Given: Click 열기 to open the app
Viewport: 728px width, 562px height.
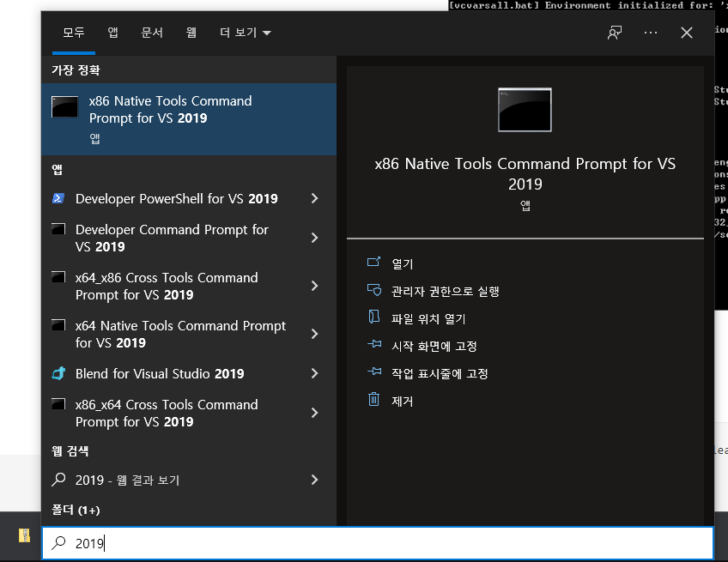Looking at the screenshot, I should click(x=402, y=263).
